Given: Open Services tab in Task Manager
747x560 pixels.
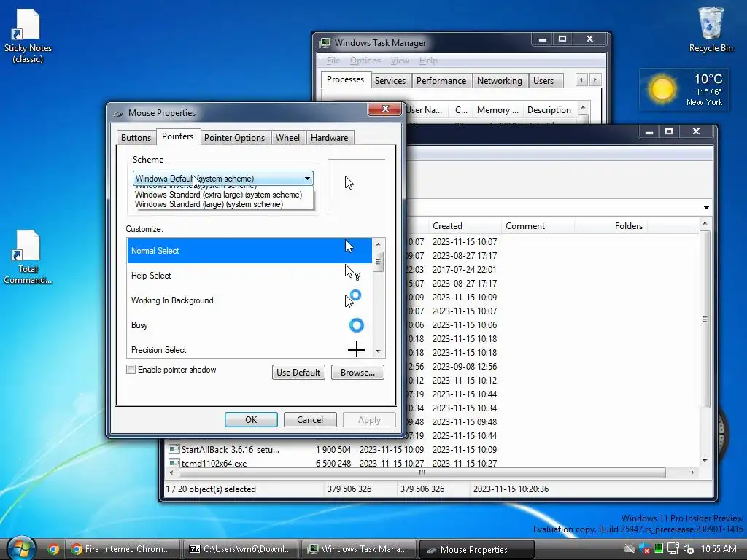Looking at the screenshot, I should 390,80.
